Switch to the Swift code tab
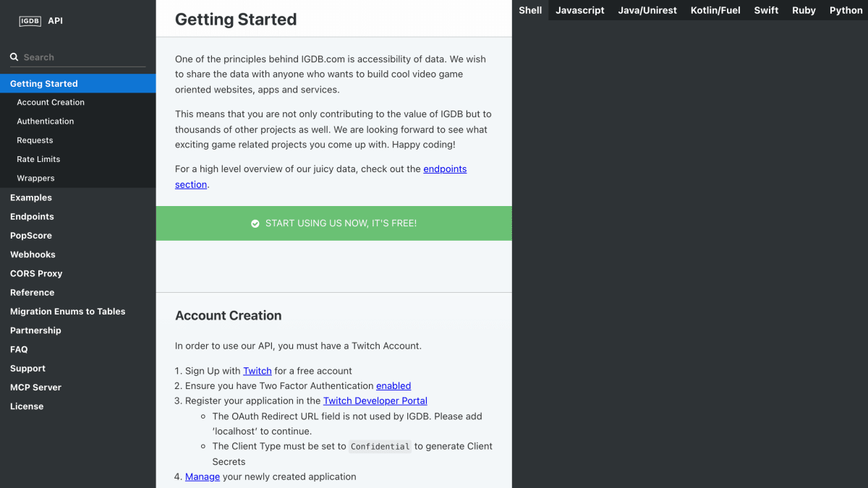The height and width of the screenshot is (488, 868). [766, 10]
